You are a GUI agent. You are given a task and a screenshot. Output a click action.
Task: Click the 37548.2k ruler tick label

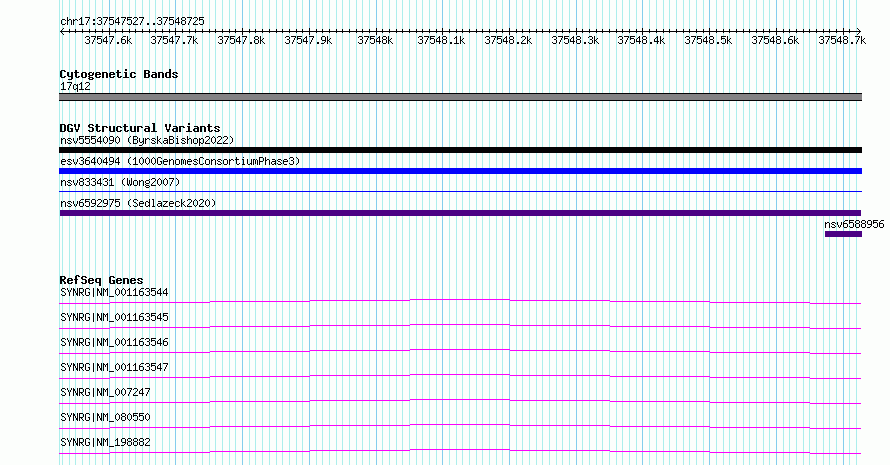point(508,40)
